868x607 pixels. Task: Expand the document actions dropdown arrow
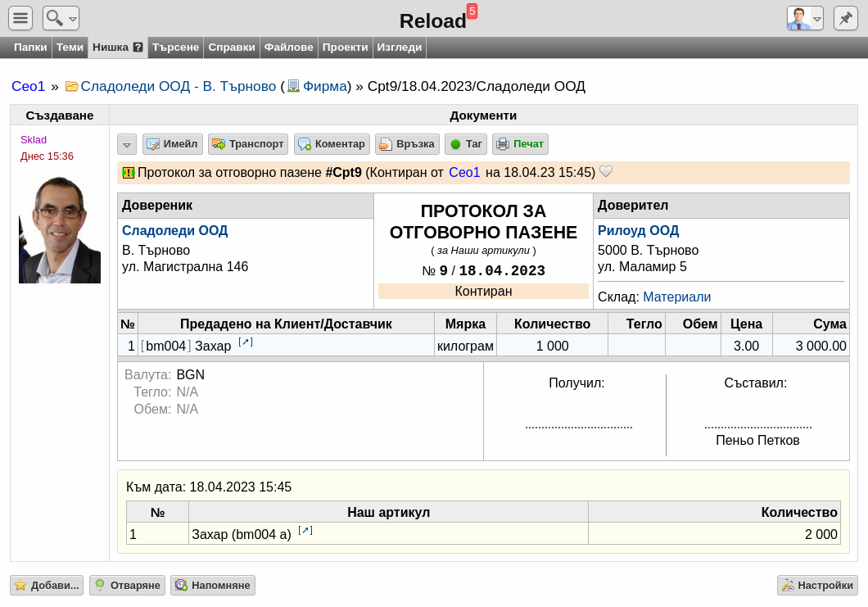click(127, 145)
